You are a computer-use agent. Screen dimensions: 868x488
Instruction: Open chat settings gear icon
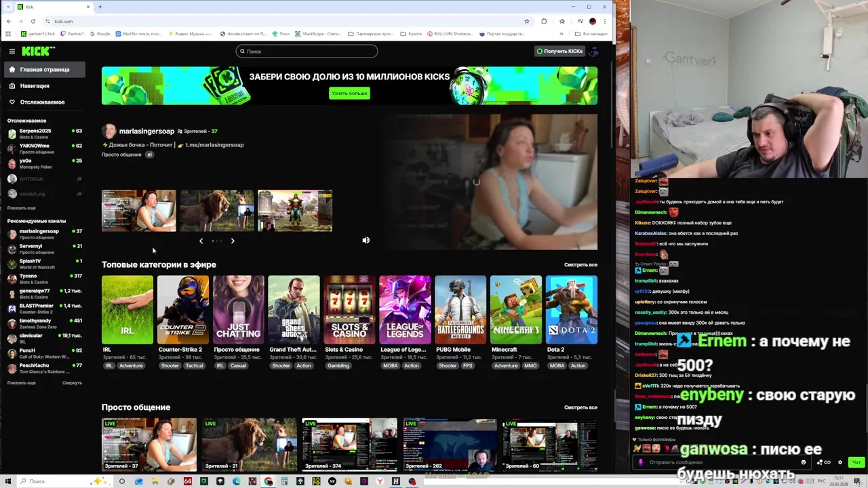click(840, 462)
